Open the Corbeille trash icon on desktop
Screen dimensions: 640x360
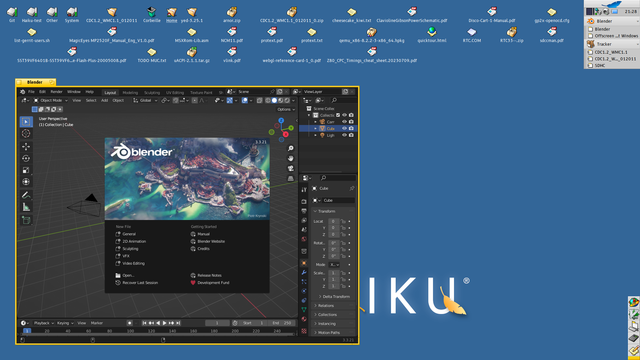[x=151, y=14]
